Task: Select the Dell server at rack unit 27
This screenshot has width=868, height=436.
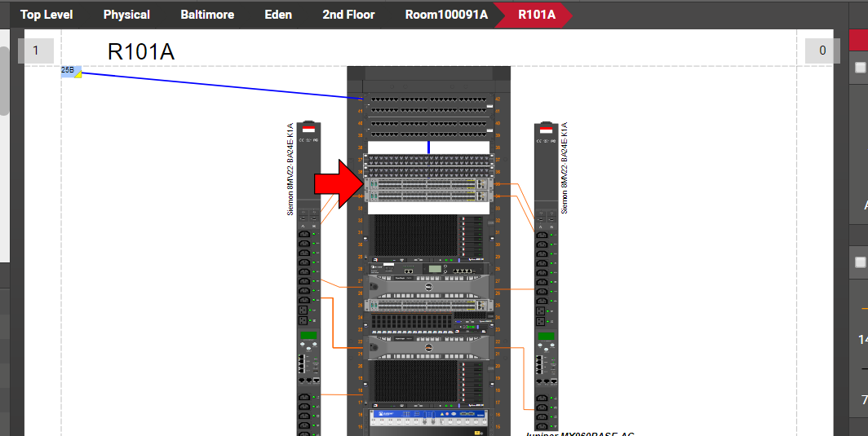Action: pos(428,287)
